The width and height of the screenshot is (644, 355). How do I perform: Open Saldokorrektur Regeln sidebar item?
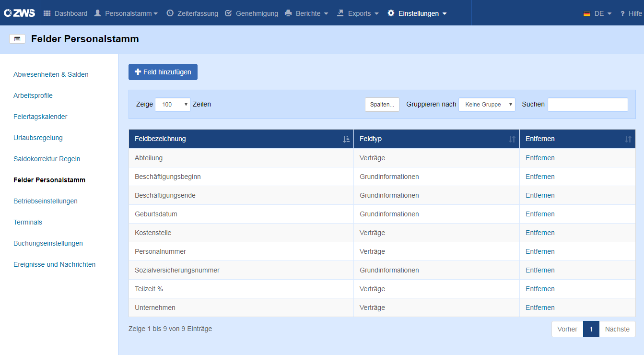click(47, 159)
